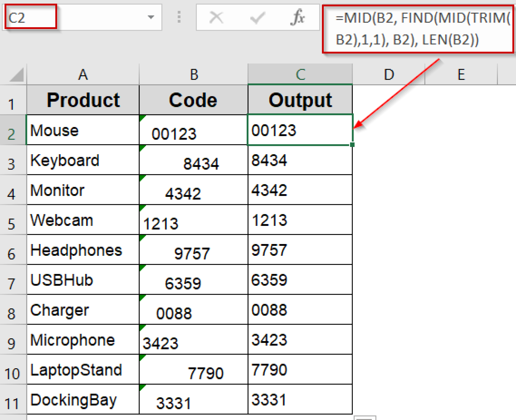Click the error indicator in the 3331 cell

click(x=142, y=387)
